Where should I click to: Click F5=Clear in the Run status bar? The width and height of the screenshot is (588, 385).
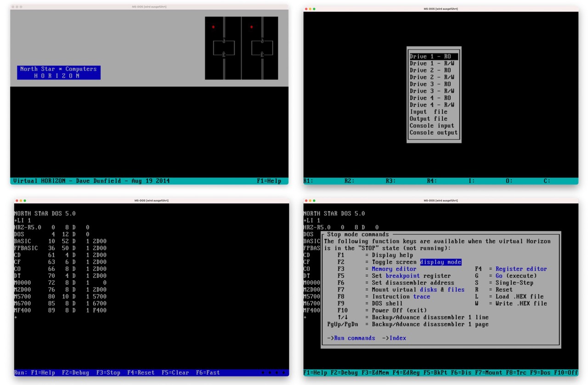175,373
